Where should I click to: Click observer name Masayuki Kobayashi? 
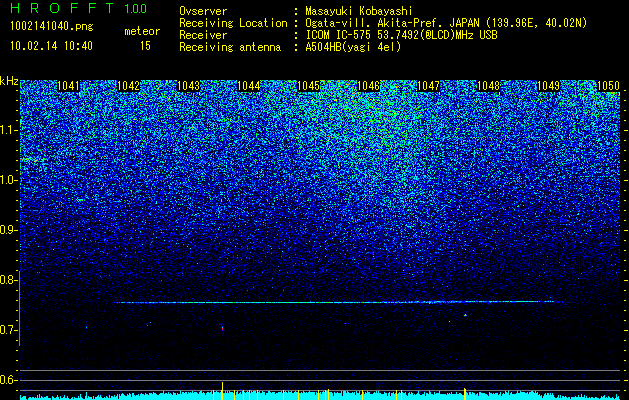[359, 11]
